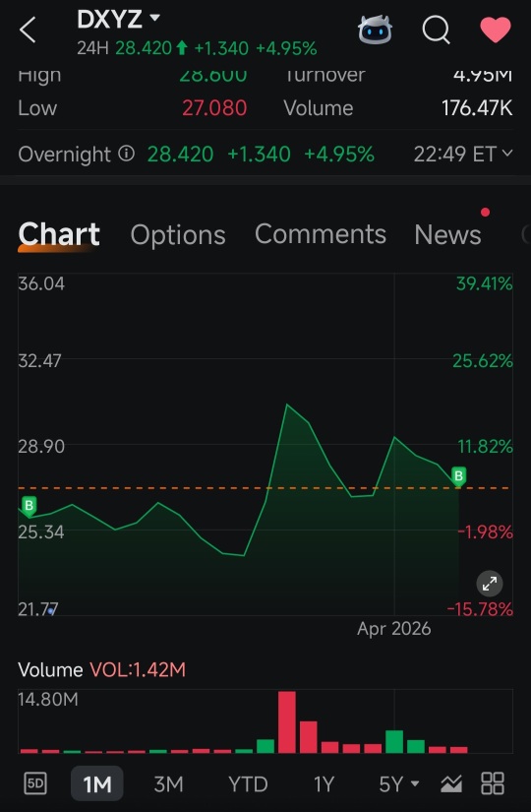Switch to the Comments tab
Viewport: 531px width, 812px height.
(321, 233)
